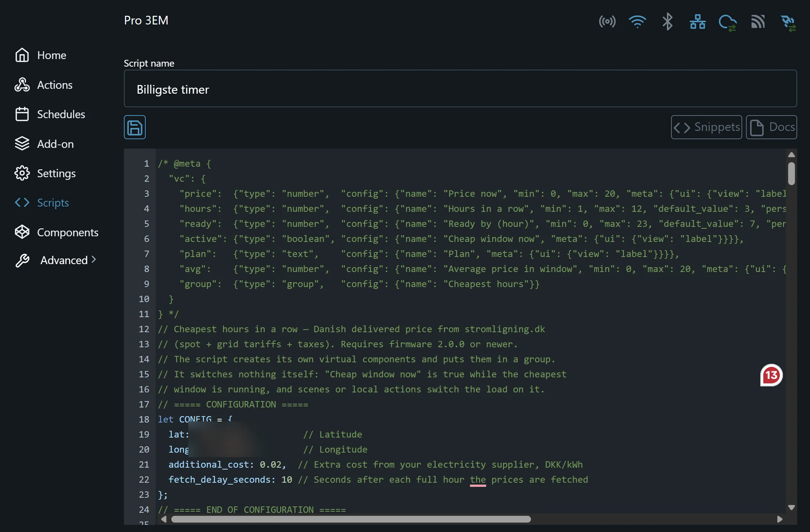Click the Home house icon
810x532 pixels.
(22, 55)
